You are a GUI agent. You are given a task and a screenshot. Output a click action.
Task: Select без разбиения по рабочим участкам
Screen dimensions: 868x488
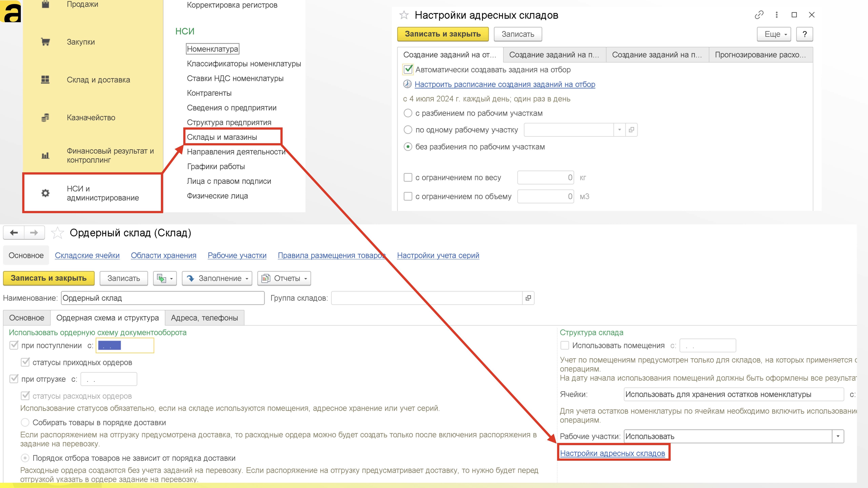(408, 147)
